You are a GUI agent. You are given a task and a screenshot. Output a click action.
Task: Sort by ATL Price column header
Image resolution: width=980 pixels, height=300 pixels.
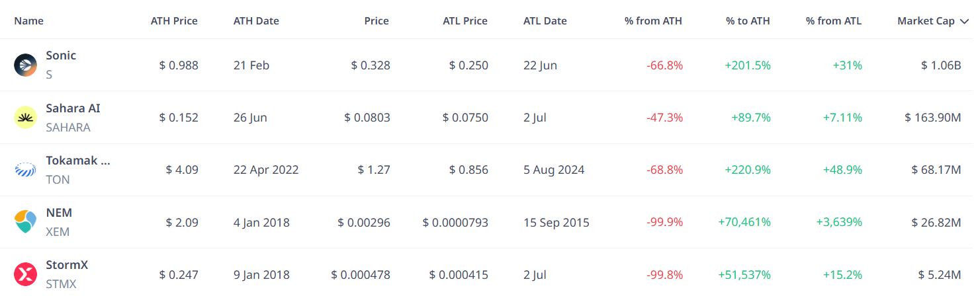[x=465, y=20]
